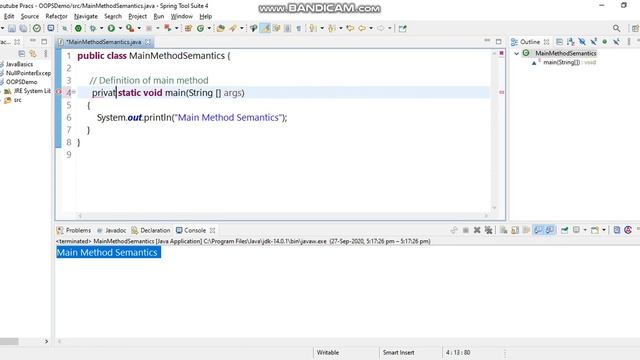Select OOPSDemo project in explorer
The image size is (640, 360).
coord(21,82)
